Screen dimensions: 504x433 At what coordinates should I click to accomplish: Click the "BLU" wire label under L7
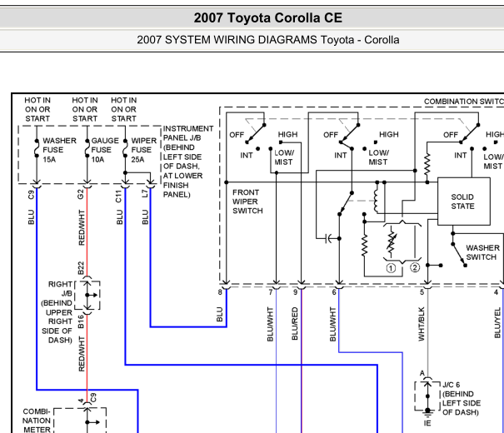[x=145, y=217]
